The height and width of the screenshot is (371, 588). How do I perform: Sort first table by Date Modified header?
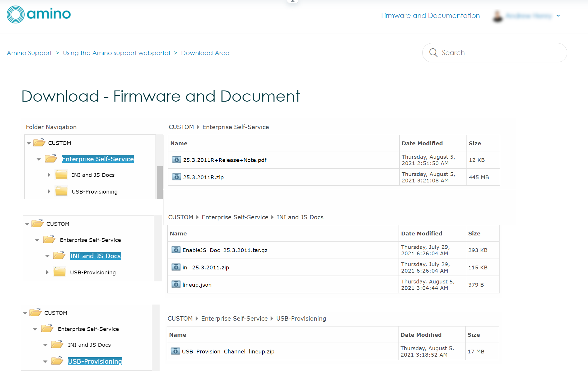pyautogui.click(x=422, y=143)
